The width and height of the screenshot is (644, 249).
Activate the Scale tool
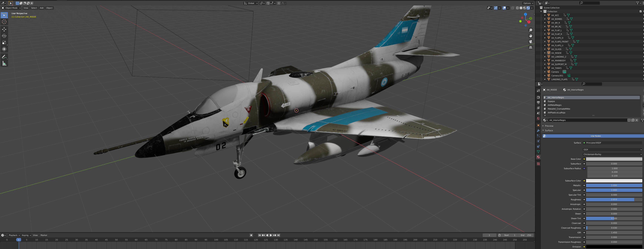pyautogui.click(x=4, y=42)
